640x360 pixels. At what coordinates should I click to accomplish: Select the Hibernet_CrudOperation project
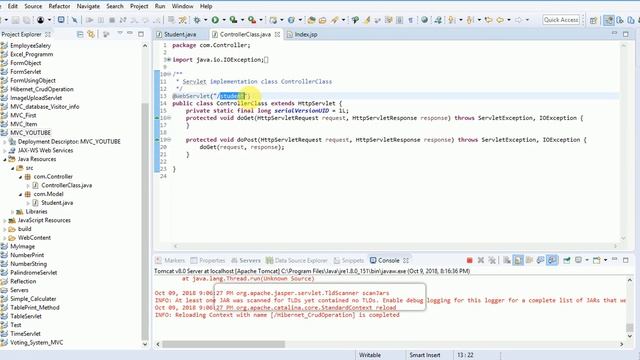(x=42, y=89)
